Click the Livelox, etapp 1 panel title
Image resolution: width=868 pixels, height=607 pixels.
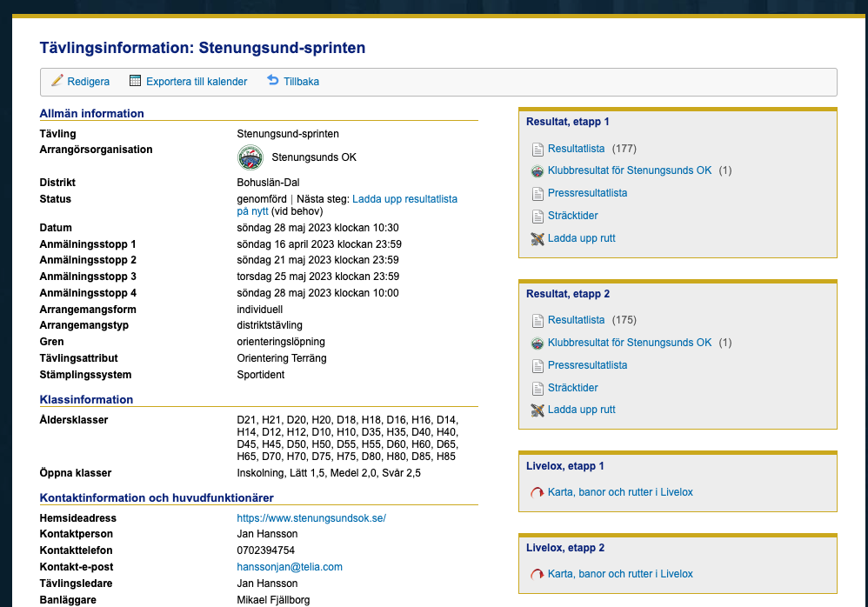coord(565,466)
